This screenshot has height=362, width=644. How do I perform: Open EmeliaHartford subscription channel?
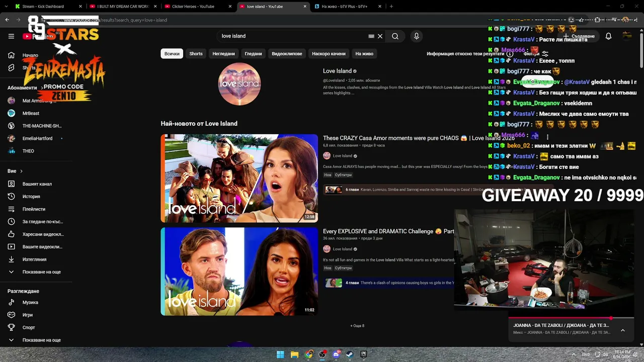[36, 138]
